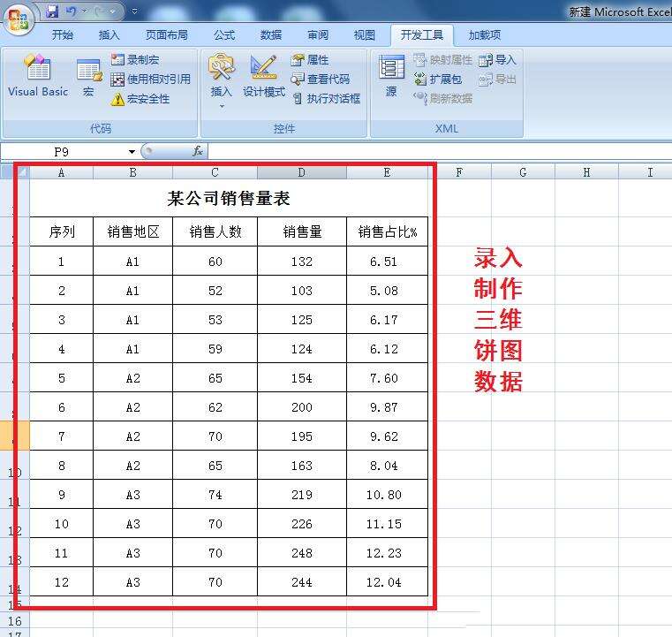Screen dimensions: 672x637
Task: Open control 属性 properties
Action: 310,59
